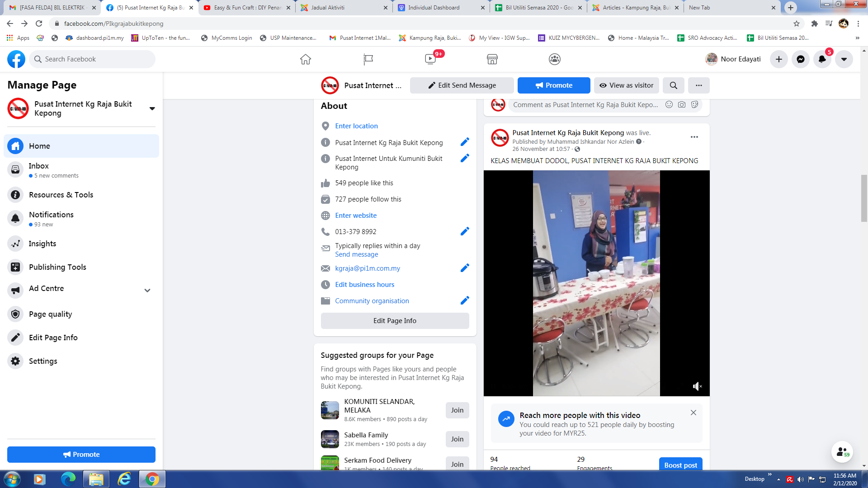This screenshot has width=868, height=488.
Task: Search the page using magnifier button
Action: (x=673, y=85)
